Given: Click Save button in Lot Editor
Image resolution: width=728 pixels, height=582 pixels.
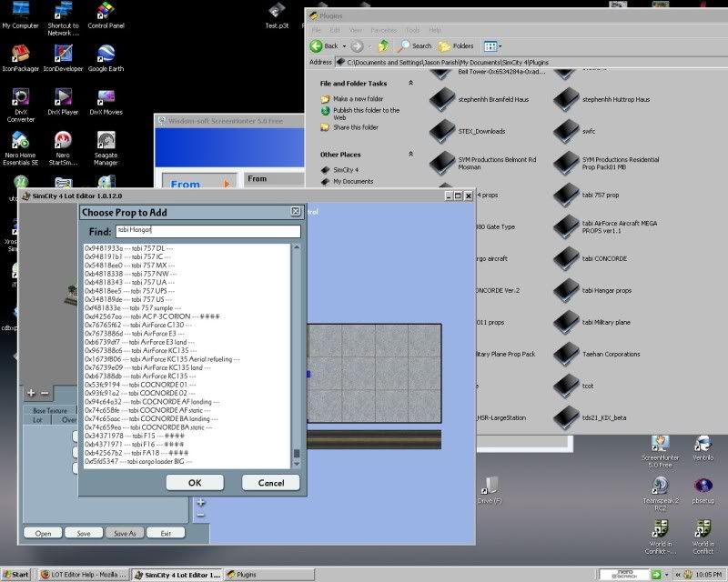Looking at the screenshot, I should [84, 533].
